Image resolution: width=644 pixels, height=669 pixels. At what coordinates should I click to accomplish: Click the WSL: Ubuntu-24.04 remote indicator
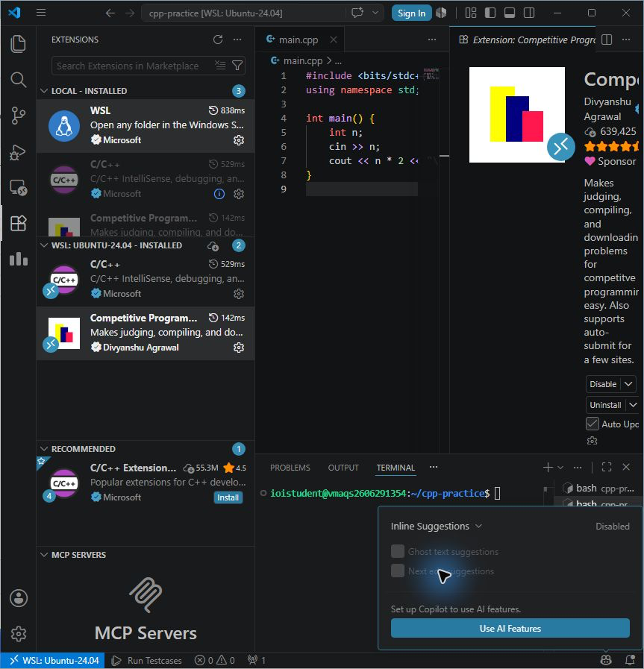[x=53, y=661]
